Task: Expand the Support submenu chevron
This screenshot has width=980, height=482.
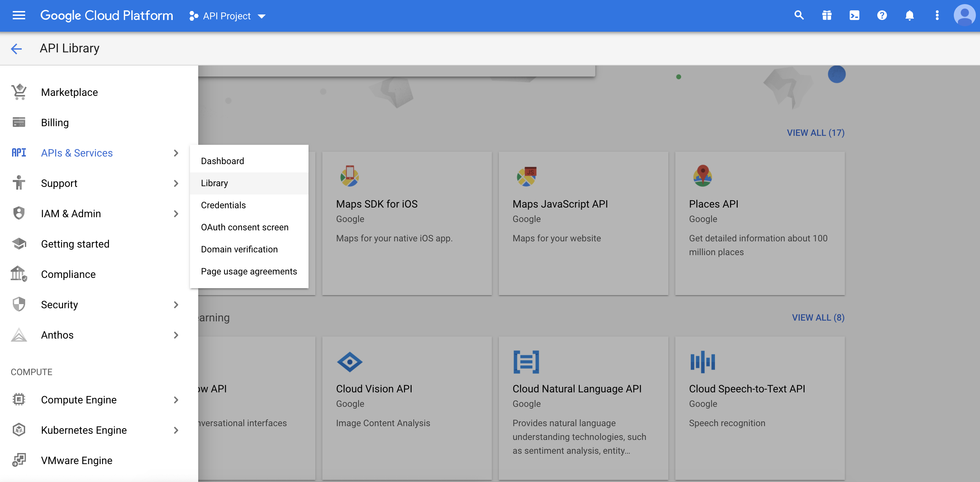Action: [176, 183]
